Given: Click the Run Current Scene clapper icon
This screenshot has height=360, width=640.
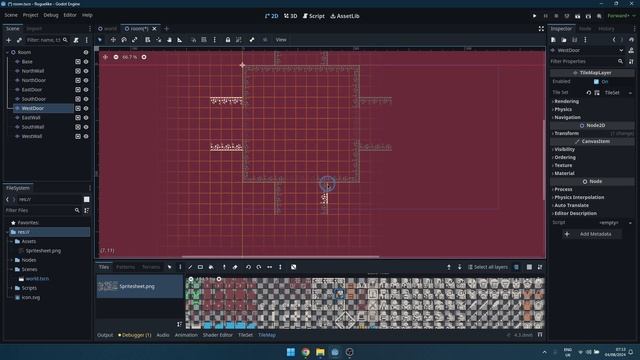Looking at the screenshot, I should [x=577, y=16].
